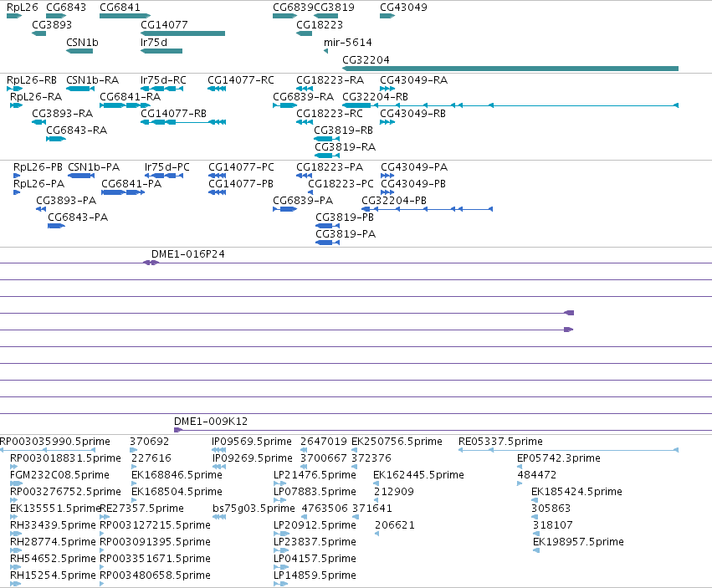Select the EK250756.5prime EST label

[x=397, y=442]
